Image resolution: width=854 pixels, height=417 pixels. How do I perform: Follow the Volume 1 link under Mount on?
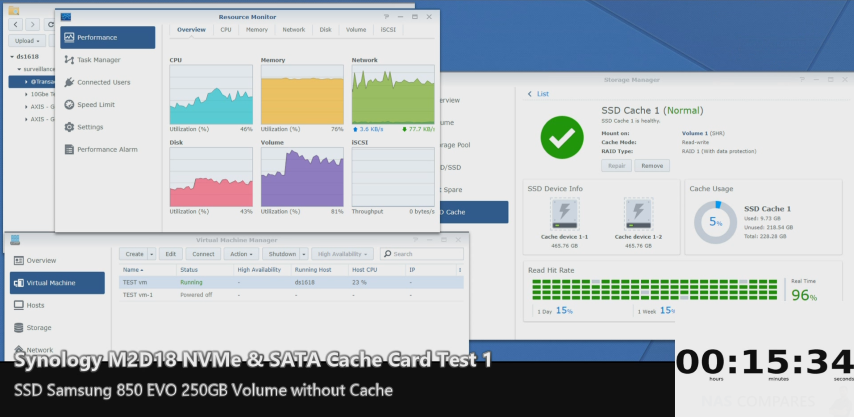point(694,133)
